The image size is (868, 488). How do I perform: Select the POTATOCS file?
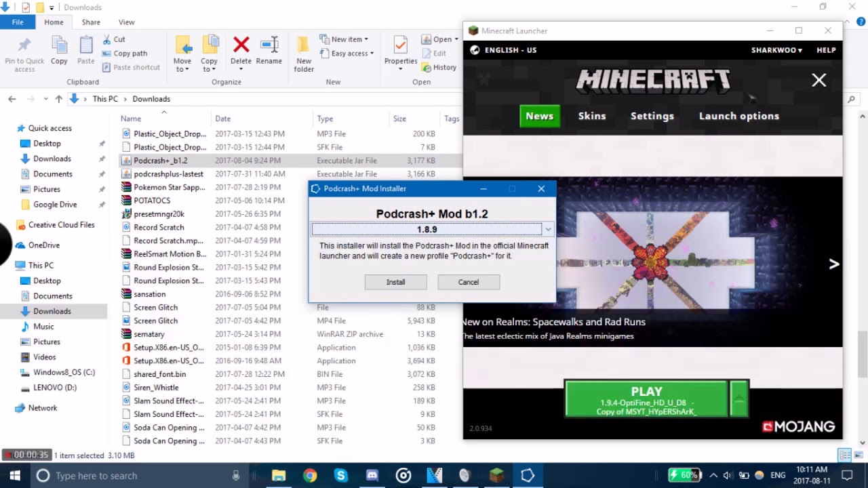152,201
